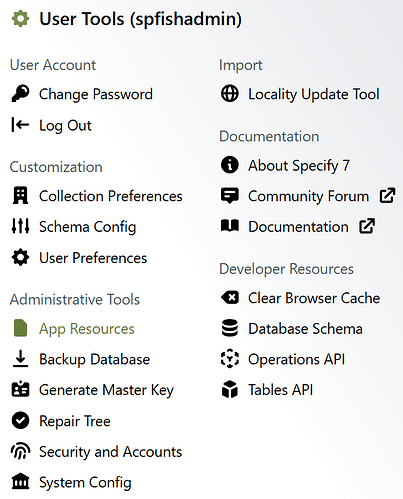Open Database Schema

[305, 329]
